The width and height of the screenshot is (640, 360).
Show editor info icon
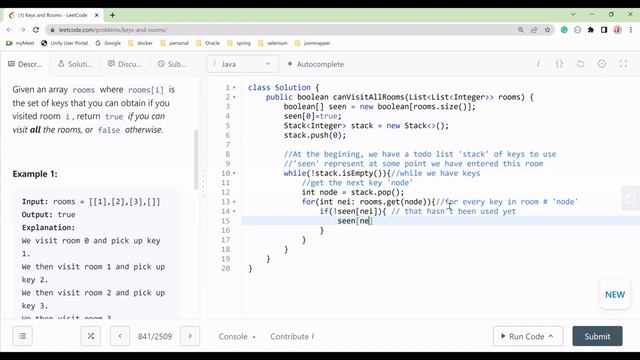click(538, 64)
